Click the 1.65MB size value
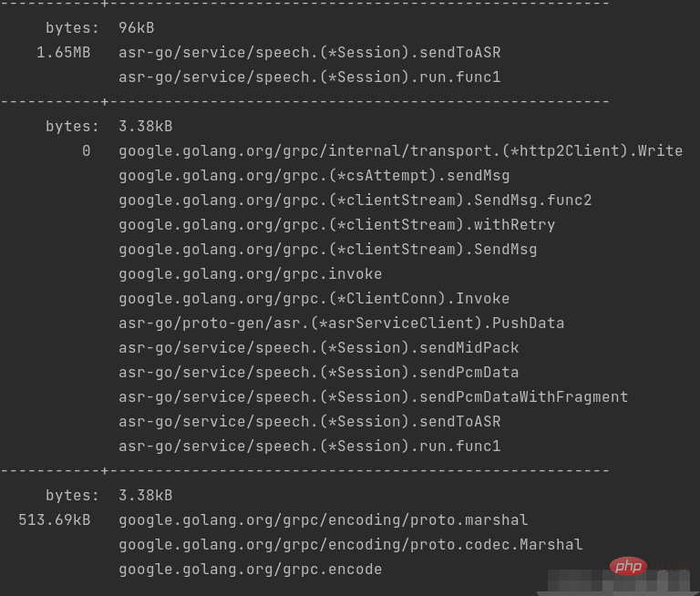This screenshot has width=700, height=596. 63,53
